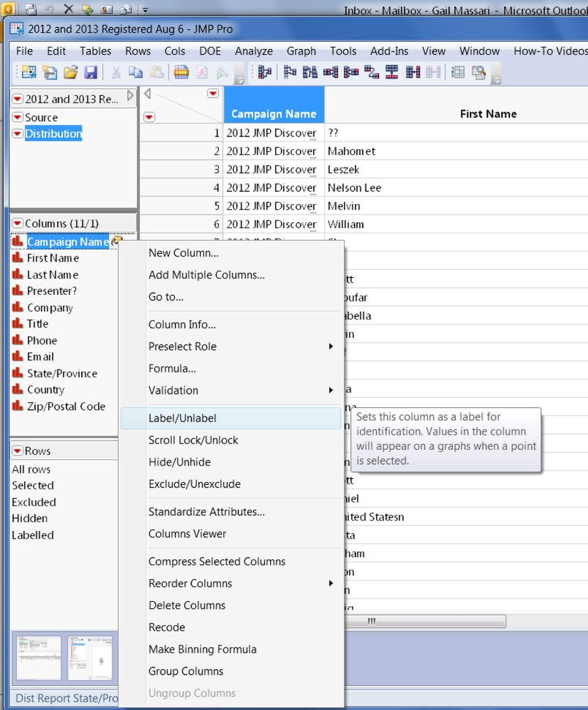The width and height of the screenshot is (588, 710).
Task: Click the nominal type icon beside Country
Action: (x=18, y=389)
